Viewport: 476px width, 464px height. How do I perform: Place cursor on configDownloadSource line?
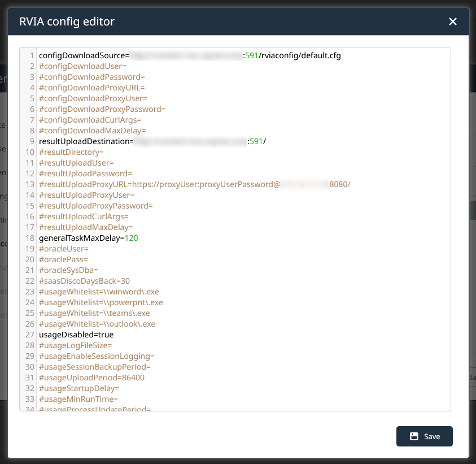point(84,55)
